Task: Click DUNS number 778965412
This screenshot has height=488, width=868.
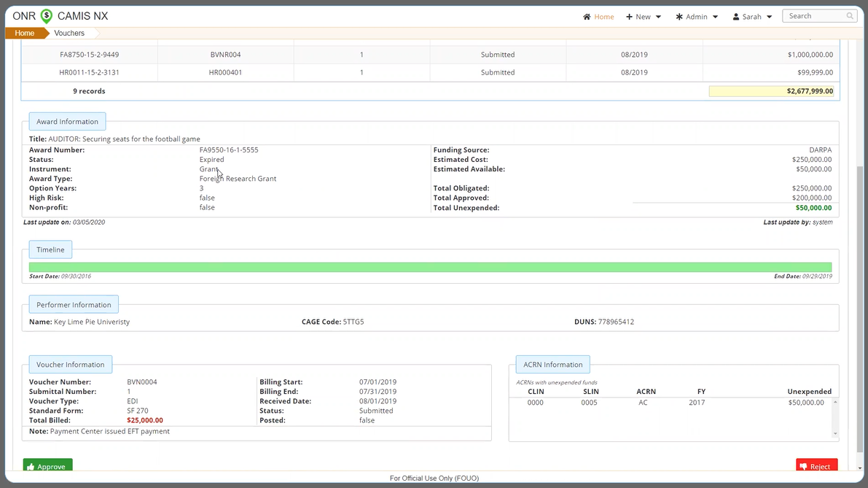Action: (x=616, y=321)
